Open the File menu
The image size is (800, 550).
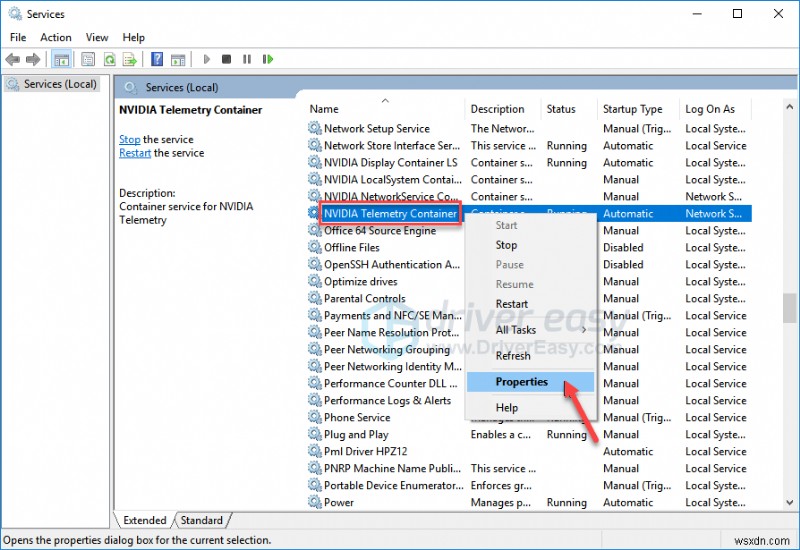click(x=18, y=37)
